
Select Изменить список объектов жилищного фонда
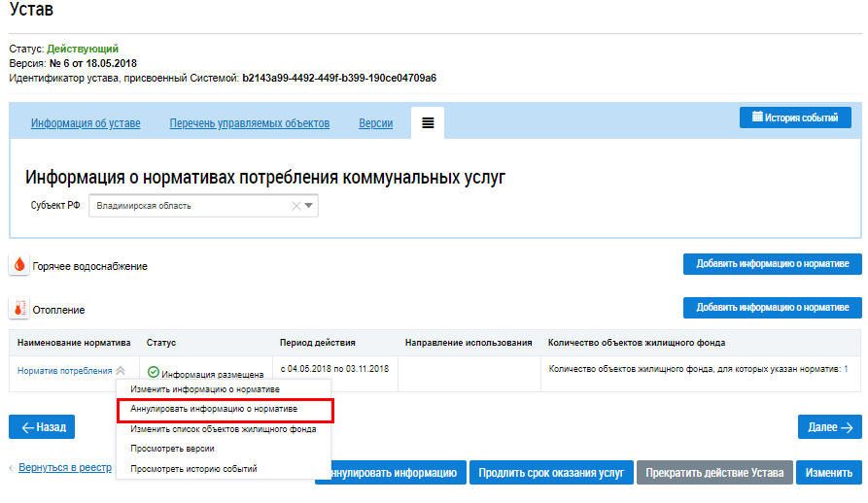(x=223, y=428)
